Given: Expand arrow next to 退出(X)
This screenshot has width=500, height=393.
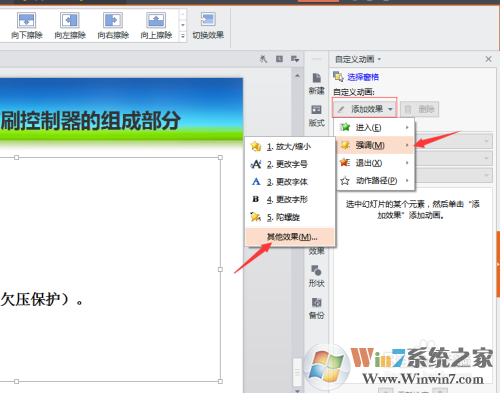Looking at the screenshot, I should [407, 163].
